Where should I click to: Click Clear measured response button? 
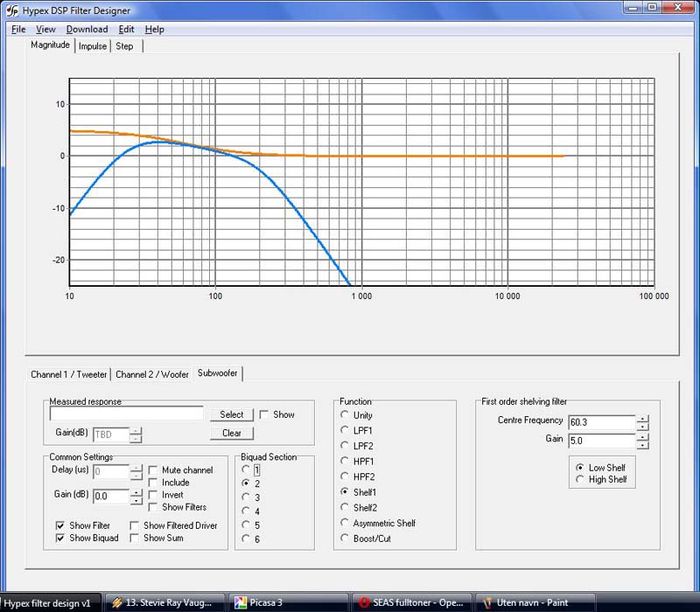pyautogui.click(x=232, y=433)
